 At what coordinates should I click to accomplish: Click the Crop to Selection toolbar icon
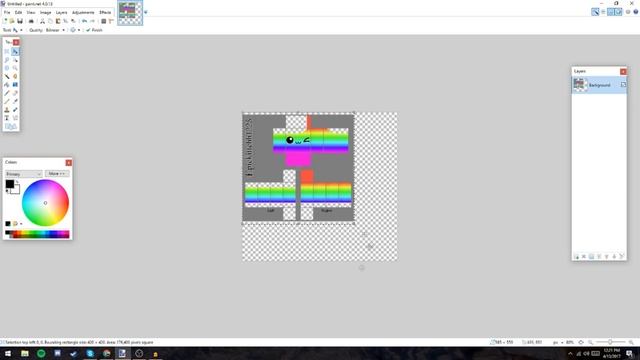pos(65,21)
